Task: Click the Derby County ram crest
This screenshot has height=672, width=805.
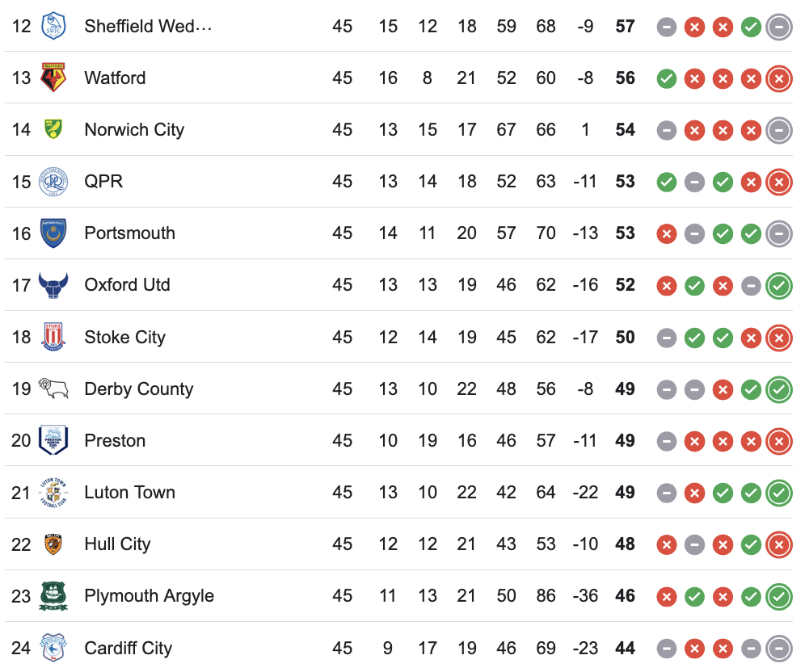Action: tap(53, 388)
